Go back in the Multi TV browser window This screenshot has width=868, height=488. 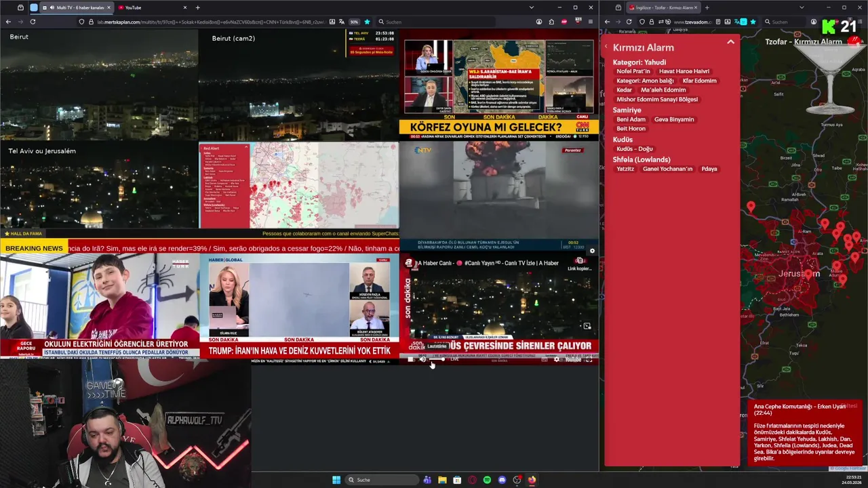click(8, 22)
